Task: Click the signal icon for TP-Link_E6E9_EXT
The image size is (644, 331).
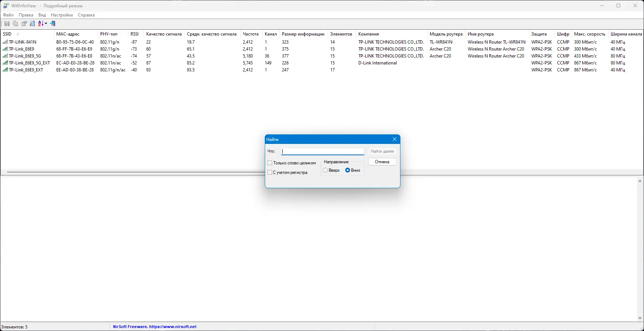Action: [5, 70]
